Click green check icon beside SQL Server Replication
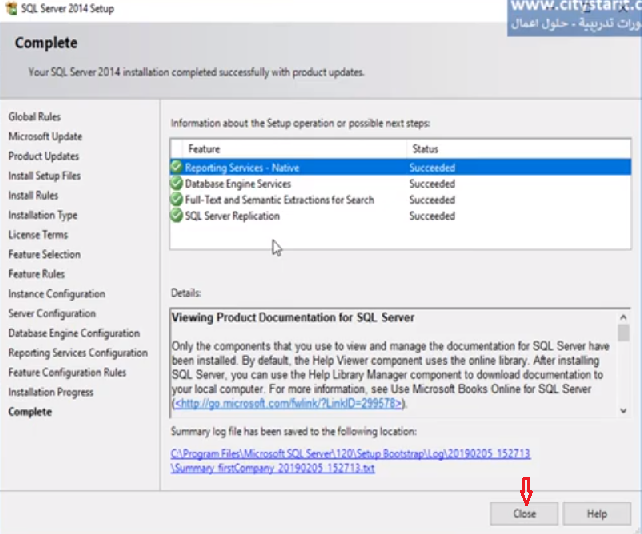Viewport: 642px width, 534px height. [176, 215]
